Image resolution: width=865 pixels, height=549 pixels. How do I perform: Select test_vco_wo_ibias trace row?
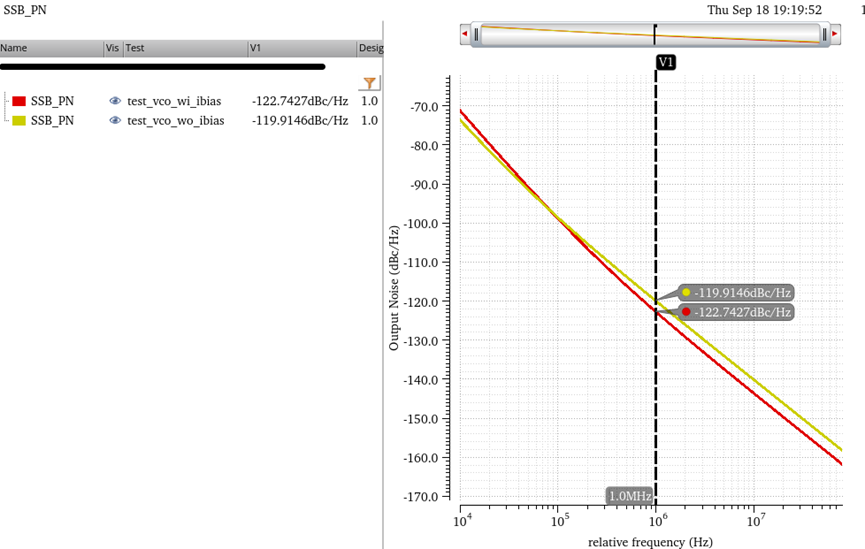pyautogui.click(x=175, y=121)
